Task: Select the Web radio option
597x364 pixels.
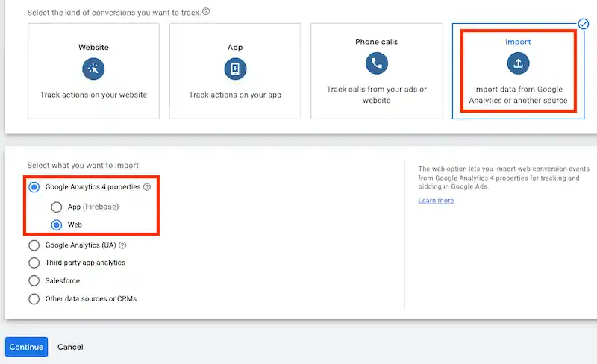Action: (x=57, y=225)
